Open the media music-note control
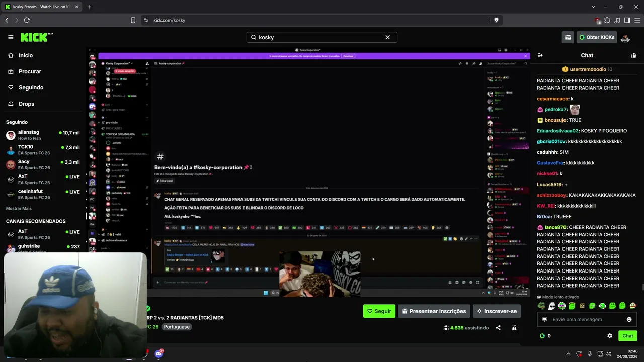The height and width of the screenshot is (362, 644). point(617,20)
